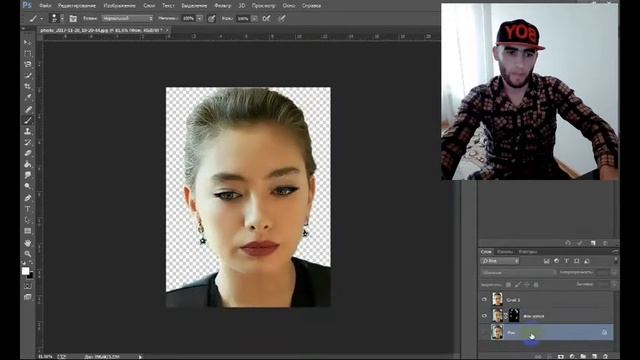Hide the top layer via eye icon
This screenshot has width=640, height=360.
click(484, 300)
